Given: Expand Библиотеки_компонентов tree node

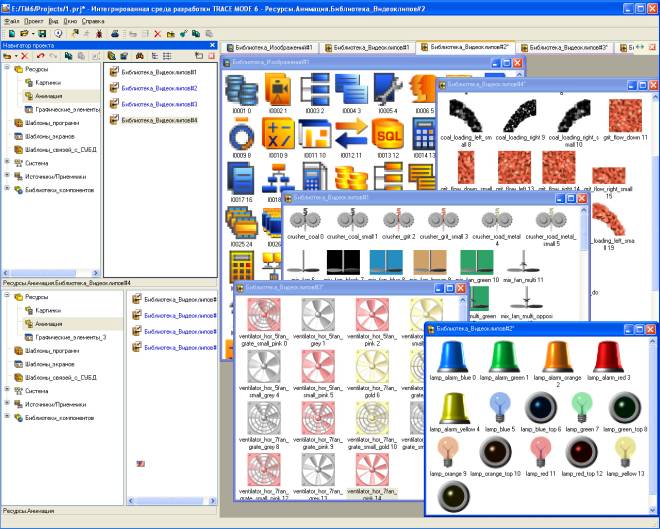Looking at the screenshot, I should [x=8, y=189].
